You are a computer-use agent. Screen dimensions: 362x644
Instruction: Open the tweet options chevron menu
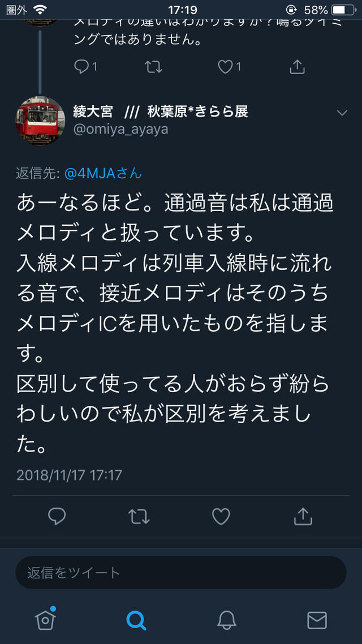point(342,113)
